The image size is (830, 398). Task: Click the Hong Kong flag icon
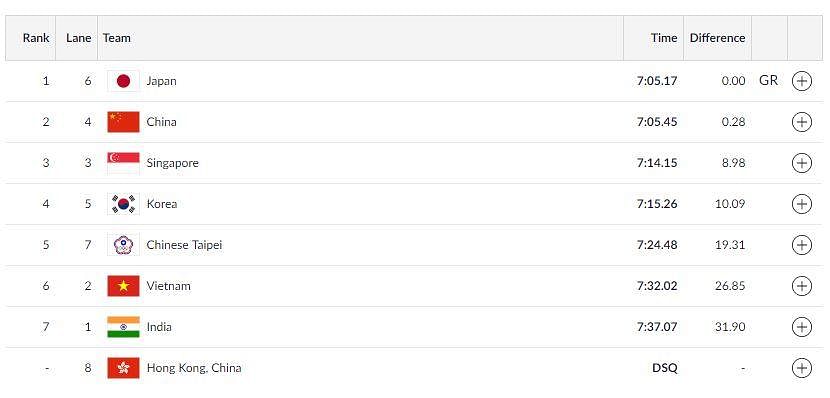click(x=123, y=368)
